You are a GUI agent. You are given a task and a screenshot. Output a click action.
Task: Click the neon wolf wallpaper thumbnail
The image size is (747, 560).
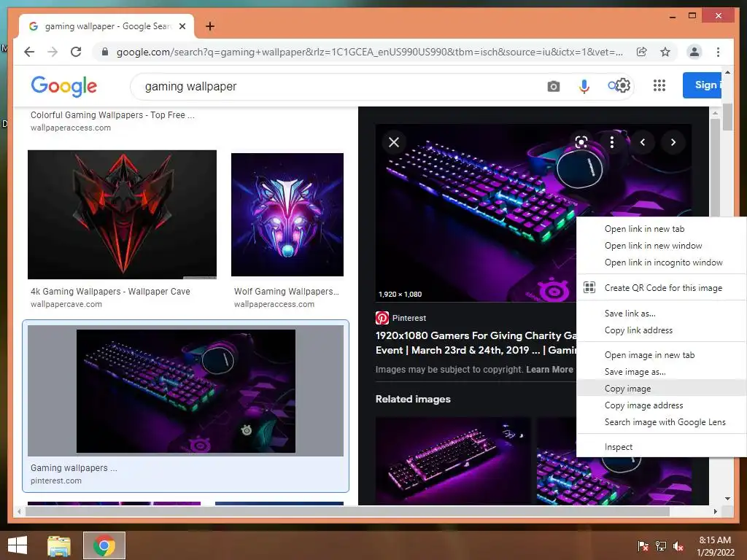pos(287,214)
